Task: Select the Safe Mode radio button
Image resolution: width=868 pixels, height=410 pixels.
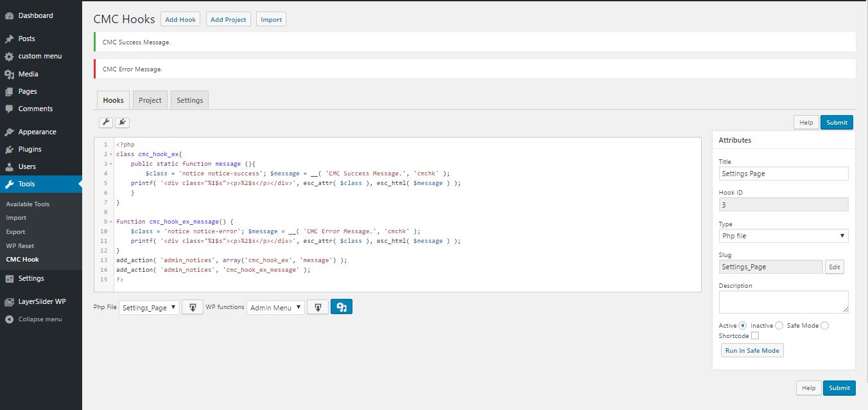Action: coord(825,326)
